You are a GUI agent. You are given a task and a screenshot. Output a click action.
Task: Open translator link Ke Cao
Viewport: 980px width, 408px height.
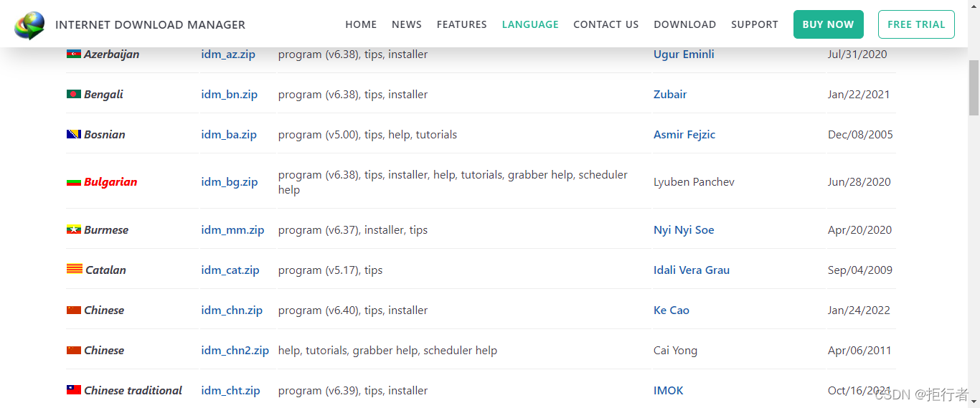point(672,310)
